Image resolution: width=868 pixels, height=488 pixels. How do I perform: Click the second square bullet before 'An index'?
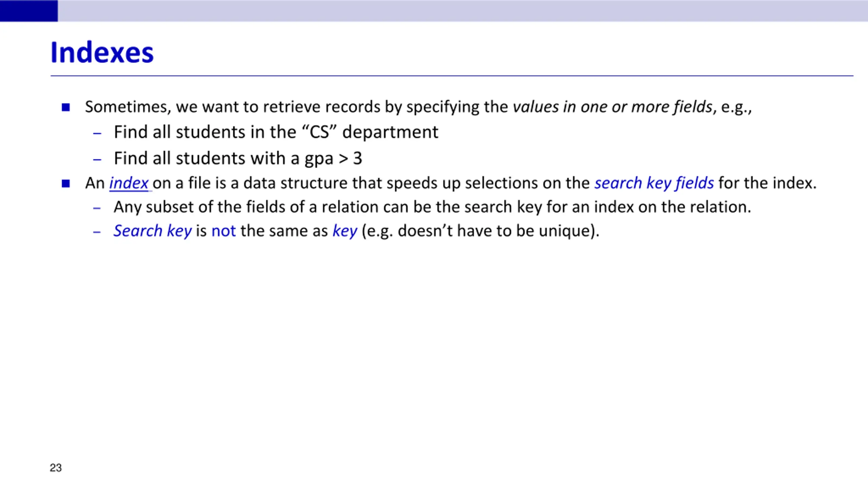[x=66, y=184]
